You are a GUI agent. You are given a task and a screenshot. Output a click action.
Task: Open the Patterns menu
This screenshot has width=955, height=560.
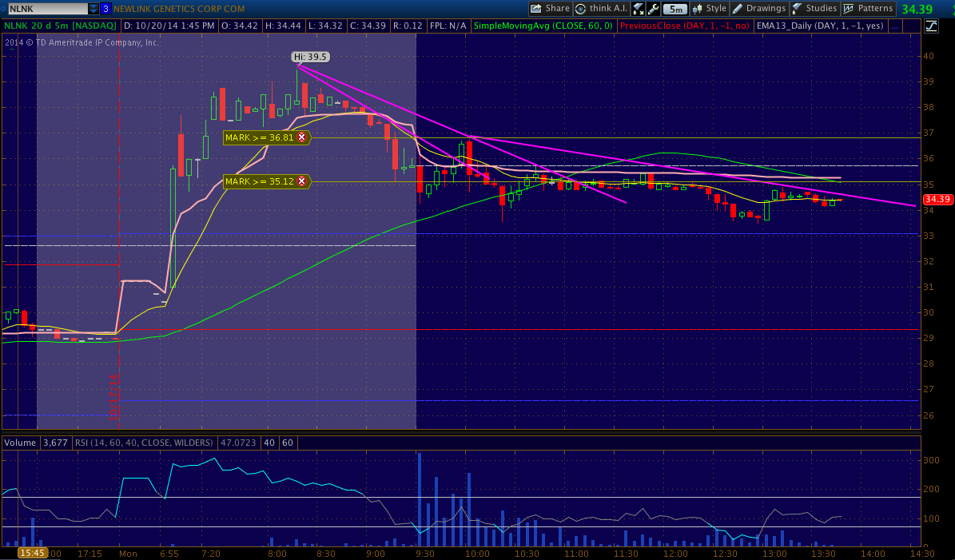click(868, 9)
